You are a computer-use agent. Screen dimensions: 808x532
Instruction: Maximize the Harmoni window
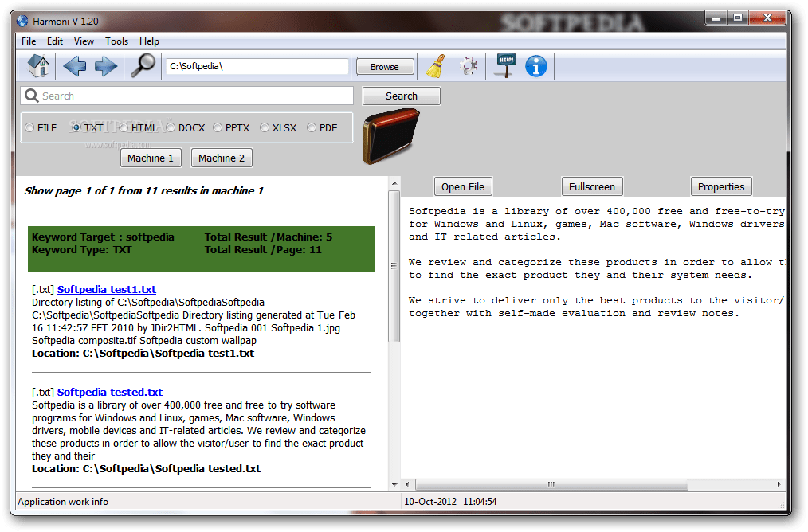tap(738, 18)
